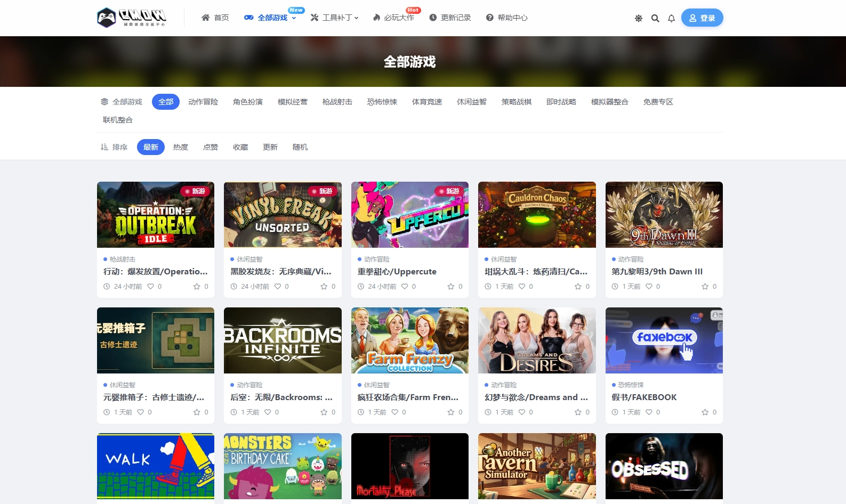Image resolution: width=846 pixels, height=504 pixels.
Task: Click heart icon on Dreams and Desires card
Action: (x=522, y=412)
